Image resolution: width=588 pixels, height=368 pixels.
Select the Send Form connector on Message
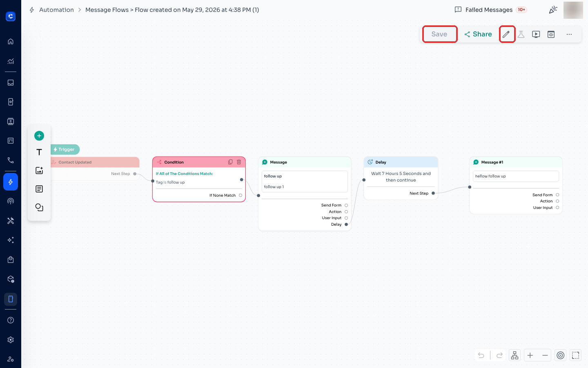click(x=346, y=205)
